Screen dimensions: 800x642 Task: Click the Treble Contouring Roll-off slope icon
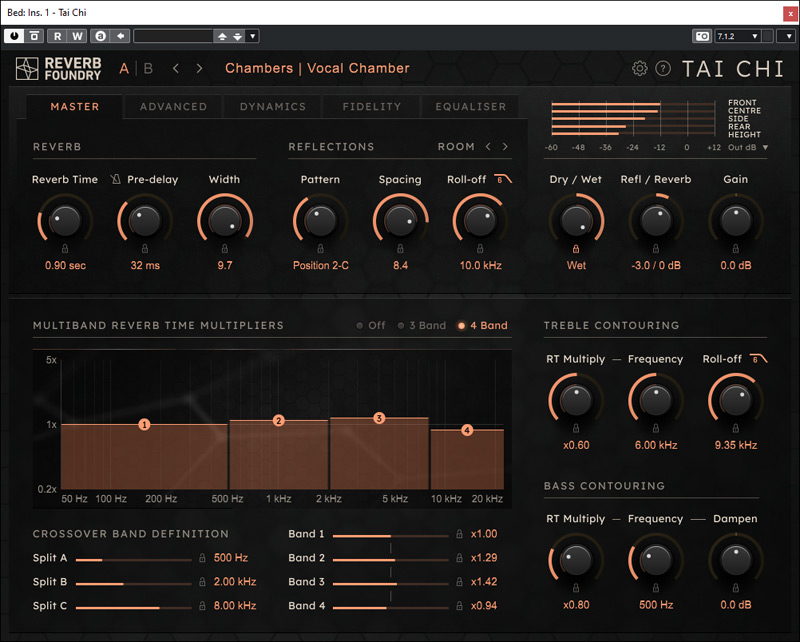[x=759, y=359]
